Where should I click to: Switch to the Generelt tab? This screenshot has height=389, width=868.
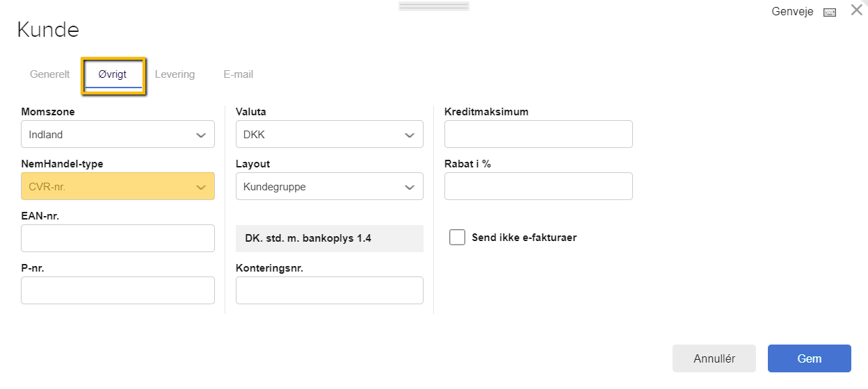[50, 74]
